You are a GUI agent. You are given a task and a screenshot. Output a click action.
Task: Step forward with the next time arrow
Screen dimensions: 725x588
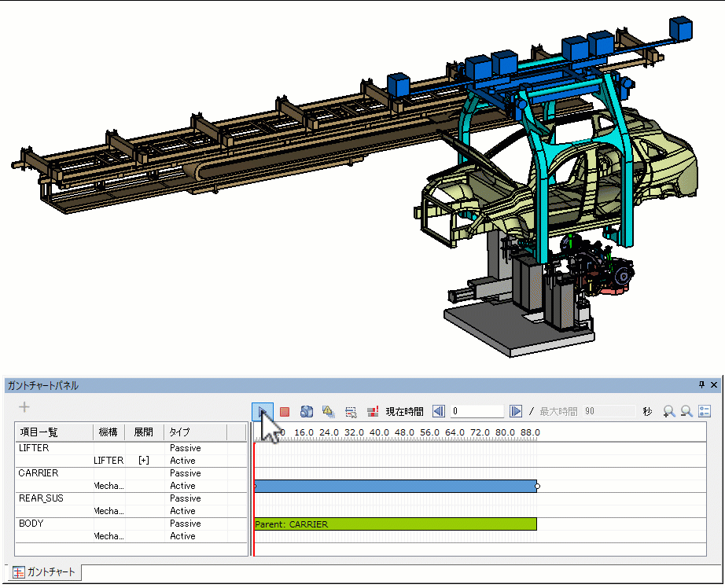[x=516, y=411]
